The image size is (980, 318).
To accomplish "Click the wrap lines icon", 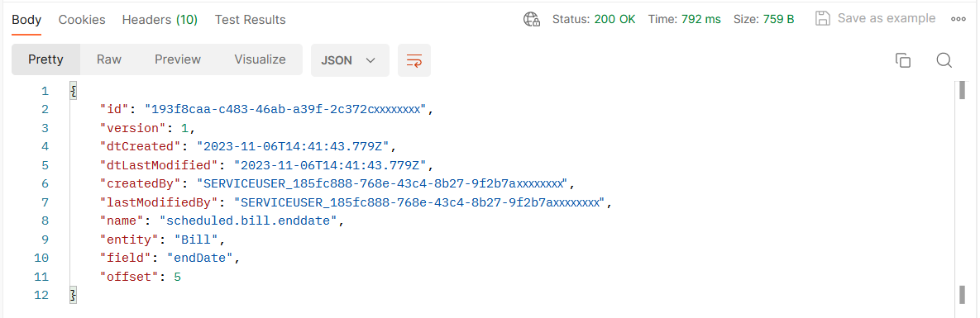I will [x=414, y=60].
